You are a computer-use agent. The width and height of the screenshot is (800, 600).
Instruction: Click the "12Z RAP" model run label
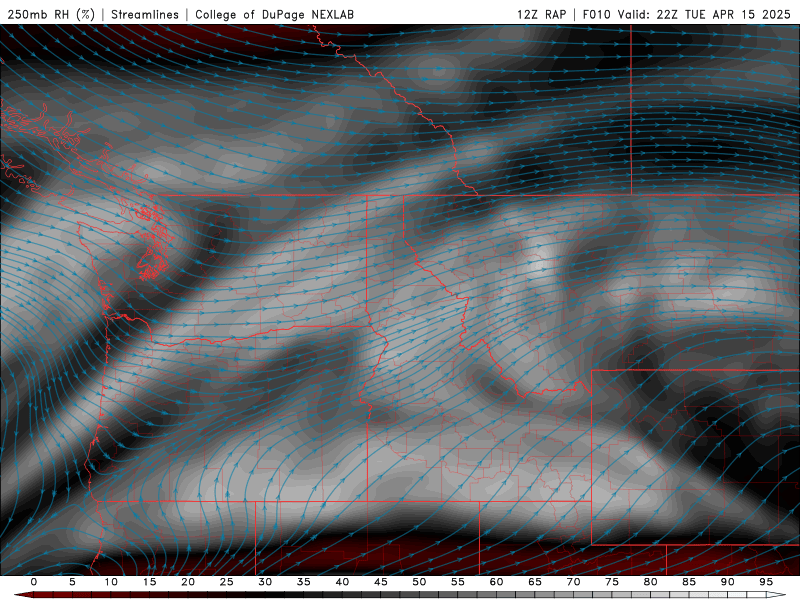(541, 14)
